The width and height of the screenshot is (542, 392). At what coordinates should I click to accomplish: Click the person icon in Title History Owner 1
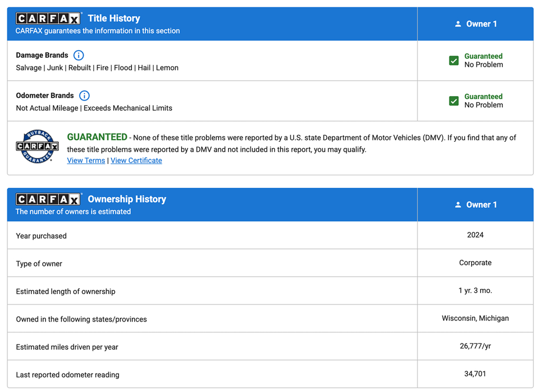(x=458, y=24)
